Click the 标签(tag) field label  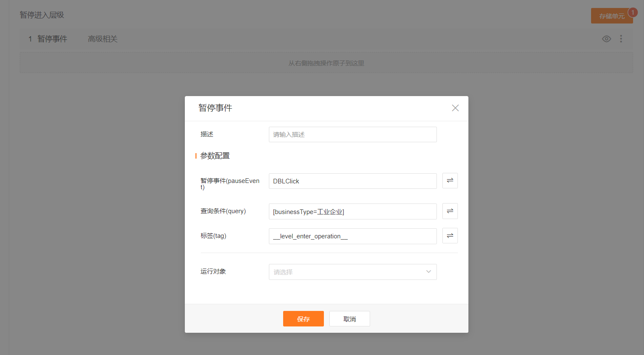point(213,236)
